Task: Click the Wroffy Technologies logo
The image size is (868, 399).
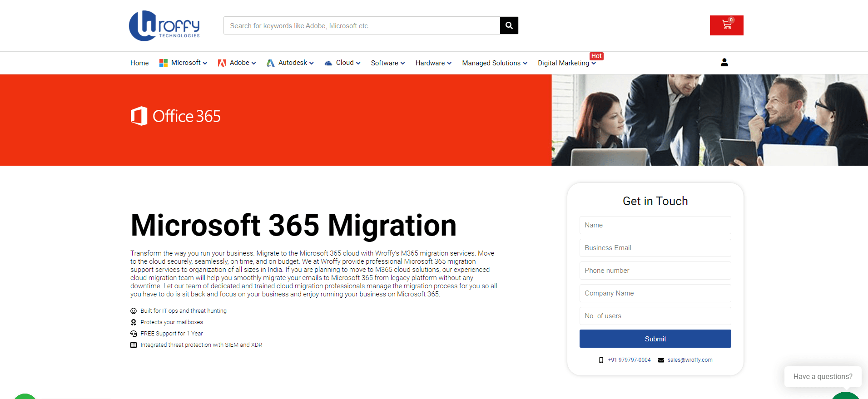Action: (x=164, y=26)
